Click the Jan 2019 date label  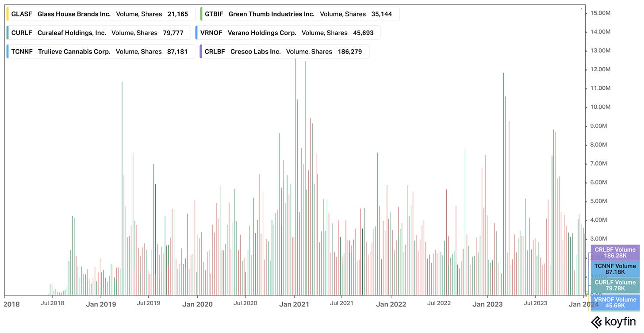pyautogui.click(x=101, y=304)
